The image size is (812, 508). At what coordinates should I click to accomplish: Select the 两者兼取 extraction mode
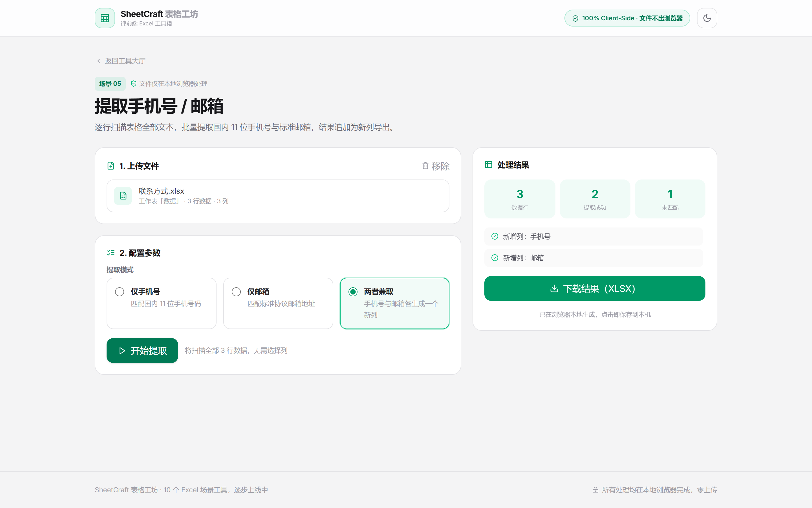(395, 303)
